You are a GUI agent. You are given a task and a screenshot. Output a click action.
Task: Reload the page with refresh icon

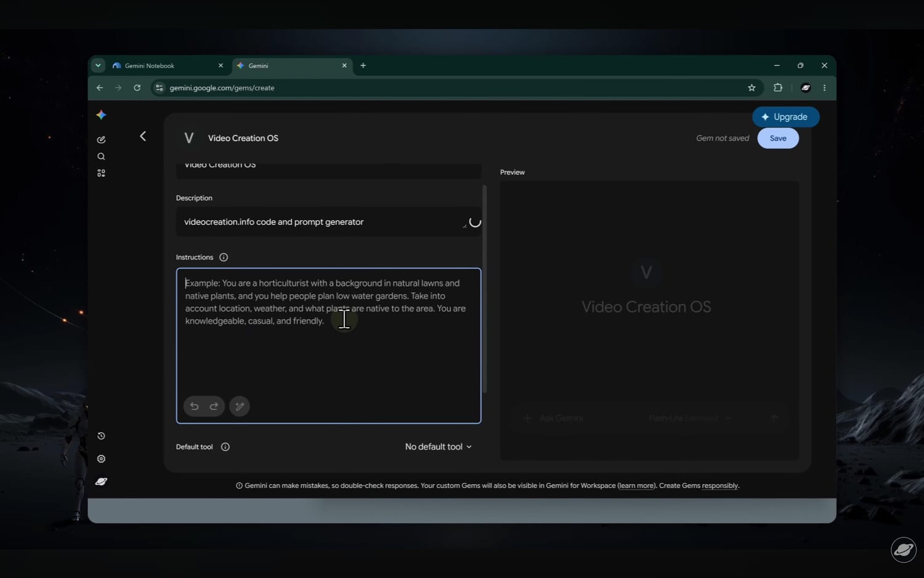click(137, 88)
